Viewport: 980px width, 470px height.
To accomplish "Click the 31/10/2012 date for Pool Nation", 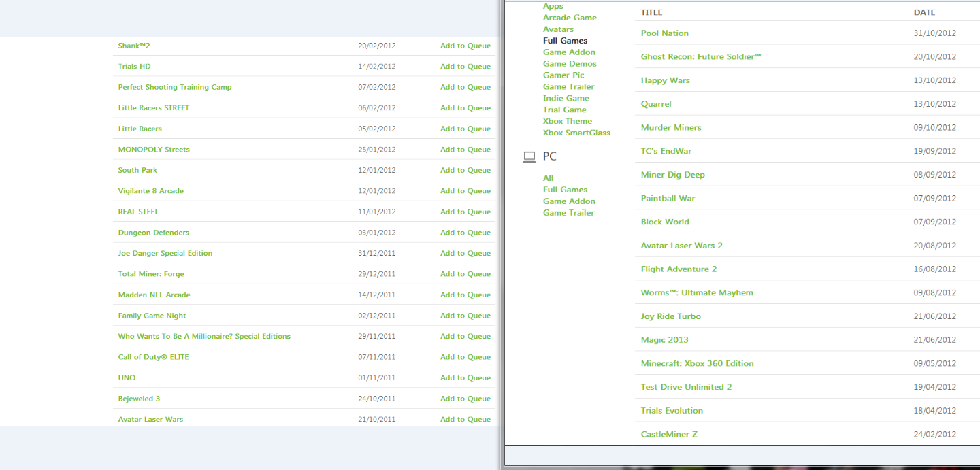I will point(934,33).
